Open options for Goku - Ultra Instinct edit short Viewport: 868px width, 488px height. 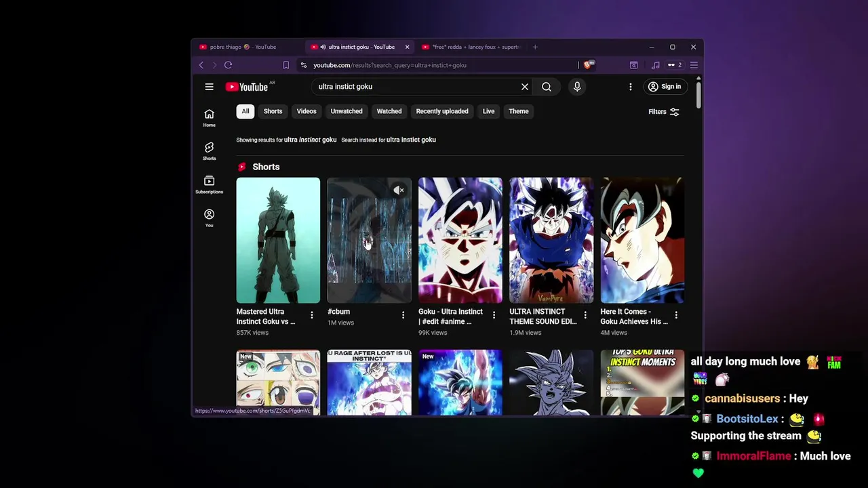click(x=494, y=315)
